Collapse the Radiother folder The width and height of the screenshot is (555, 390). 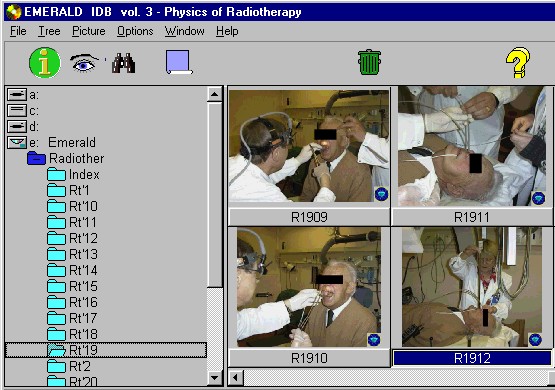click(36, 158)
